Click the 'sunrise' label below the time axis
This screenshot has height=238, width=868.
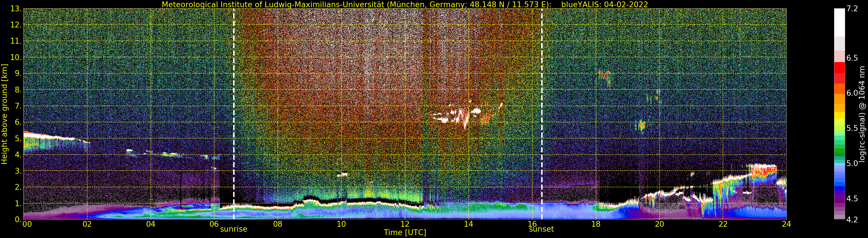point(233,229)
